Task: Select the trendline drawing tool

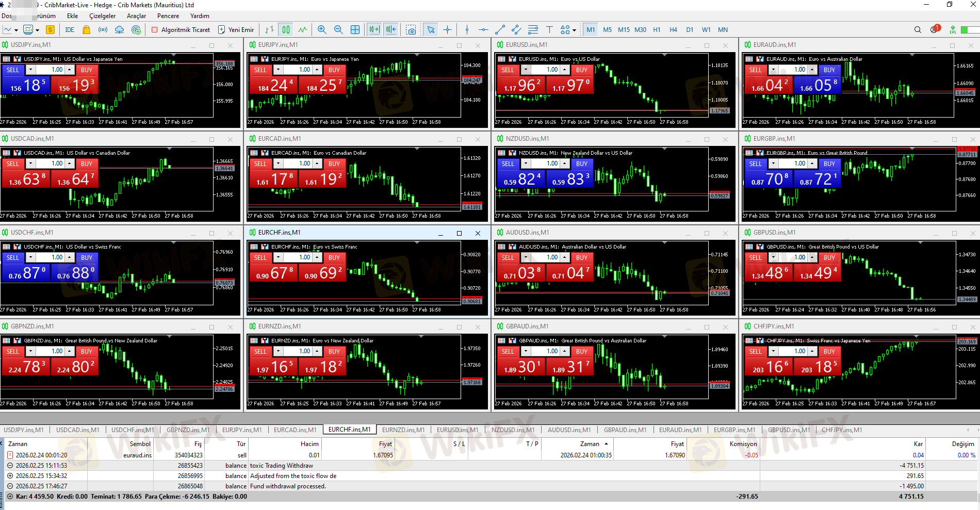Action: [500, 30]
